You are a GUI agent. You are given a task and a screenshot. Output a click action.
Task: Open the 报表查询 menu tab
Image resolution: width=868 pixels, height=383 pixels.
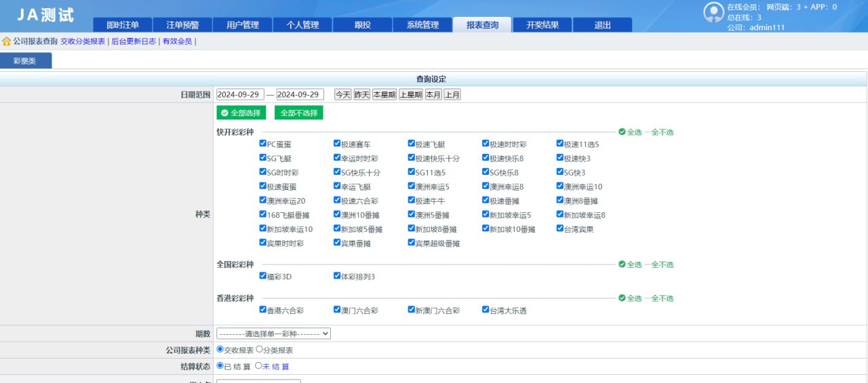[x=482, y=25]
